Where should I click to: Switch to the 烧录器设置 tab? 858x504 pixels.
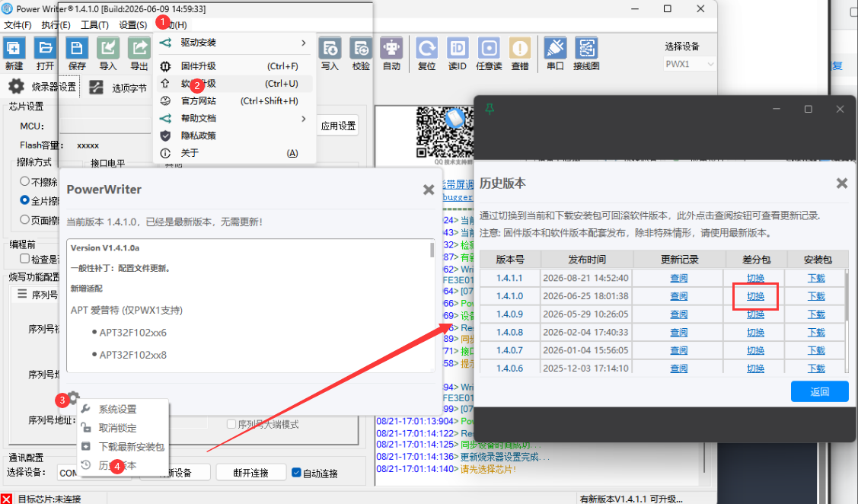[x=43, y=87]
